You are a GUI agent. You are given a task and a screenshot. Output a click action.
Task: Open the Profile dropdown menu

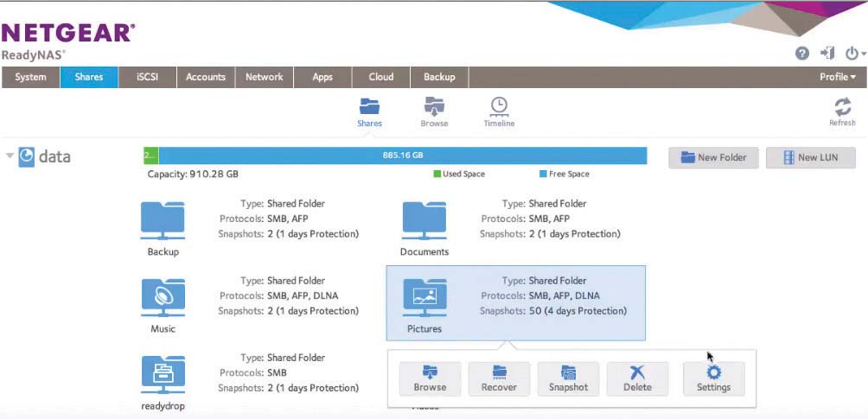(838, 77)
